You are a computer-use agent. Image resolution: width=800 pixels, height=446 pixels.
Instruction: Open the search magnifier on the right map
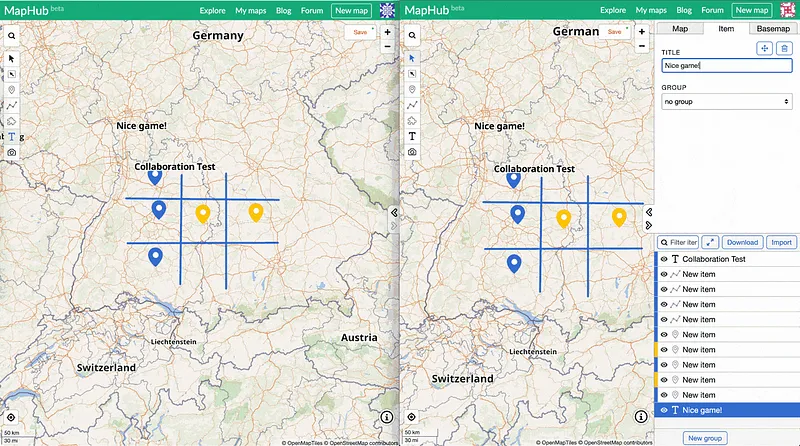click(412, 35)
